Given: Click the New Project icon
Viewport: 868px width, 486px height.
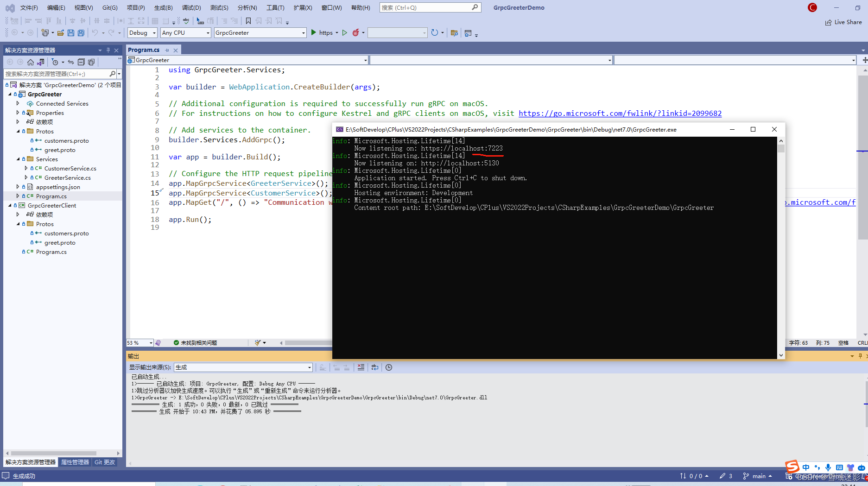Looking at the screenshot, I should 45,33.
